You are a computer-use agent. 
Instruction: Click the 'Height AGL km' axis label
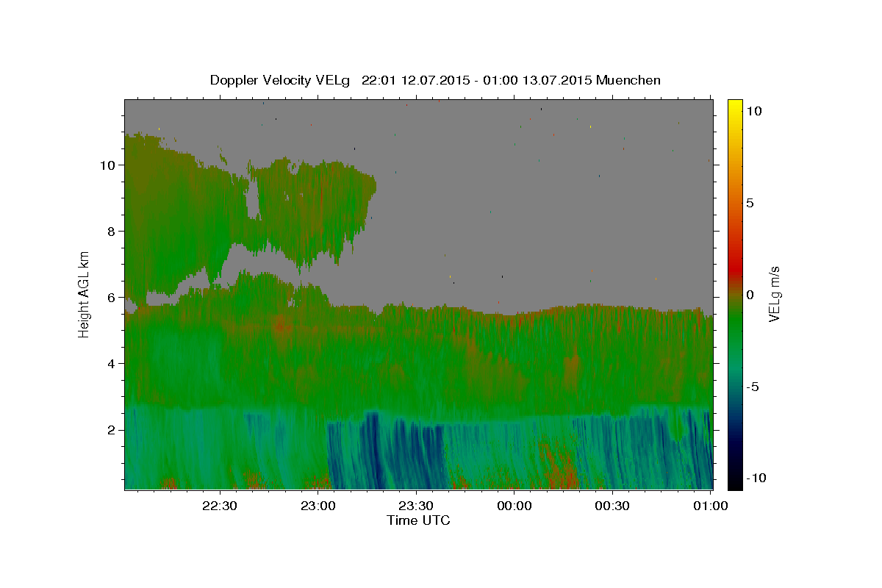(x=85, y=294)
